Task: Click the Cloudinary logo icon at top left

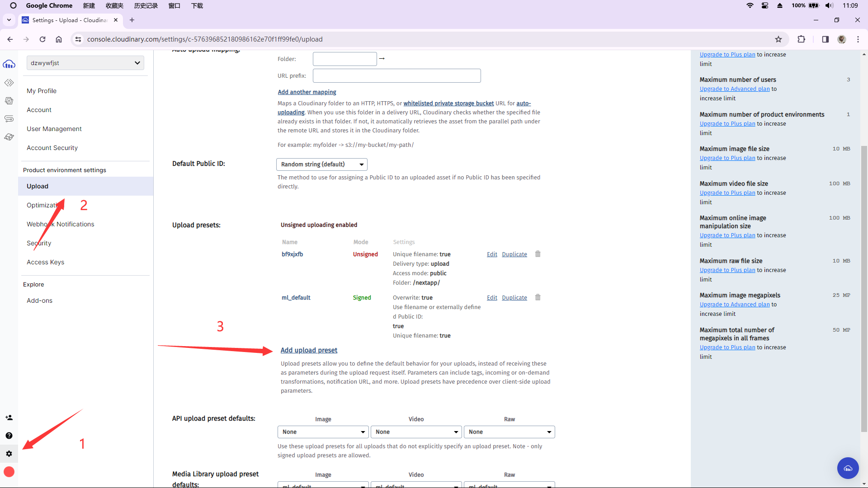Action: (9, 64)
